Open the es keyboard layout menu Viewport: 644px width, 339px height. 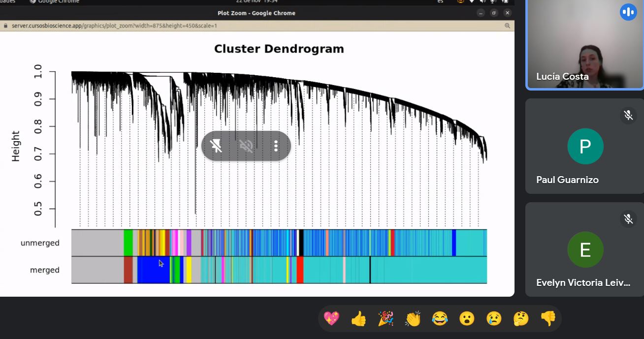[x=441, y=1]
